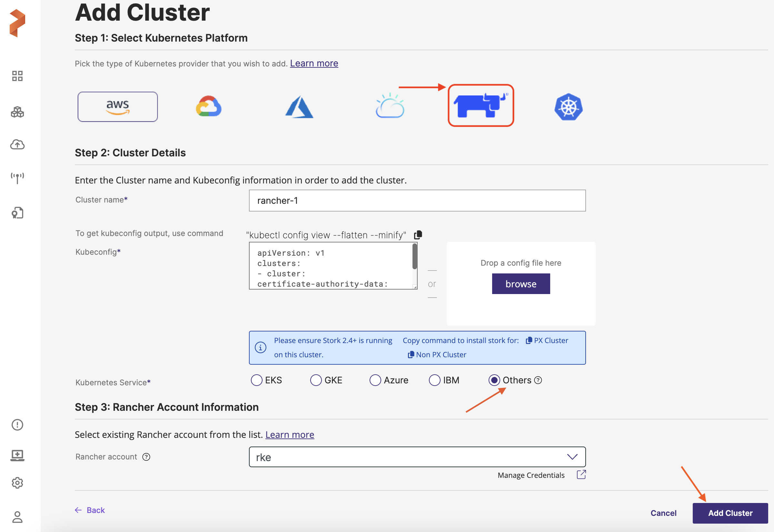Focus the Cluster name input field

417,201
